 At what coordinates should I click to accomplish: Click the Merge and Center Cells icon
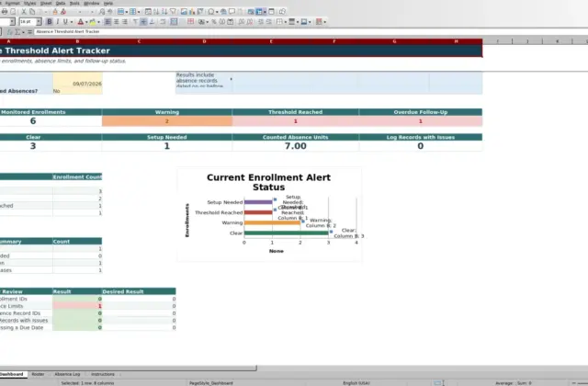click(174, 22)
